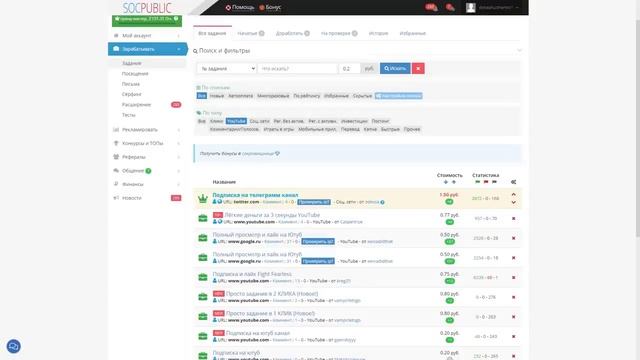Image resolution: width=640 pixels, height=360 pixels.
Task: Switch to the 'История' tab
Action: point(378,33)
